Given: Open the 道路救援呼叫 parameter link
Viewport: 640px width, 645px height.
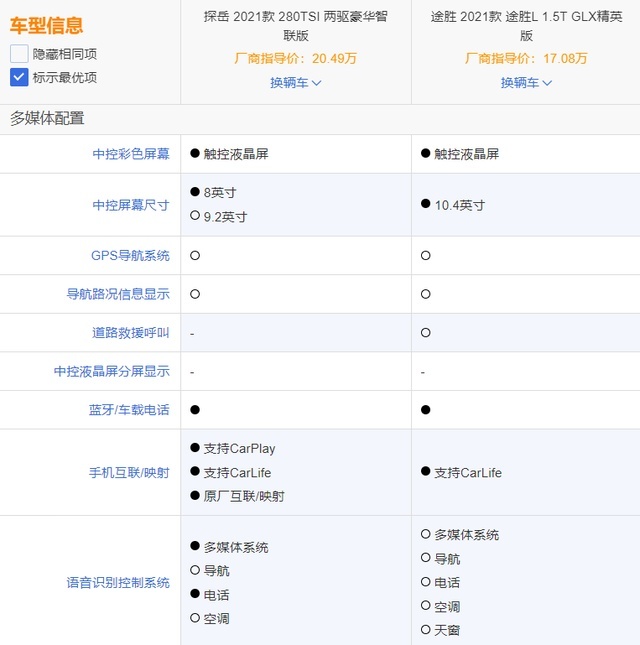Looking at the screenshot, I should point(131,332).
